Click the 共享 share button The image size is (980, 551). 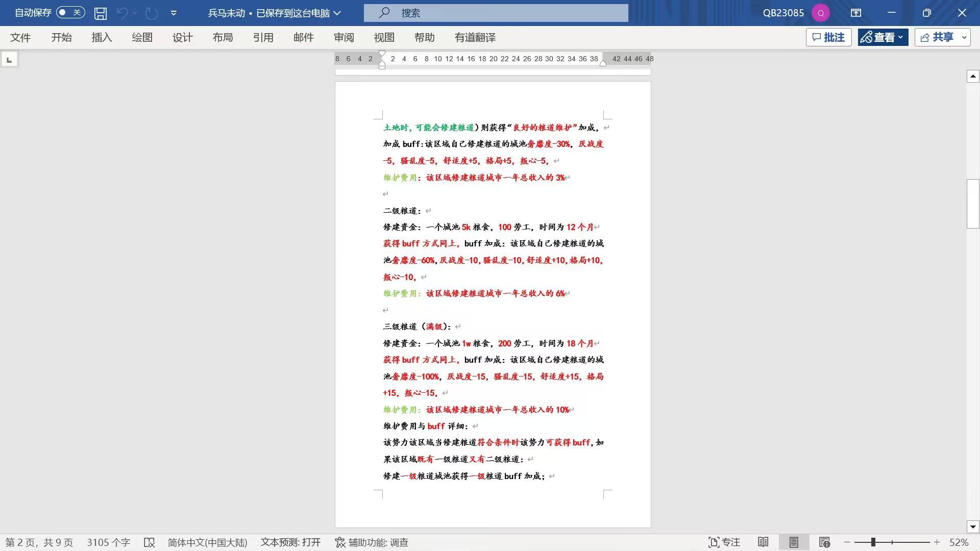(937, 37)
